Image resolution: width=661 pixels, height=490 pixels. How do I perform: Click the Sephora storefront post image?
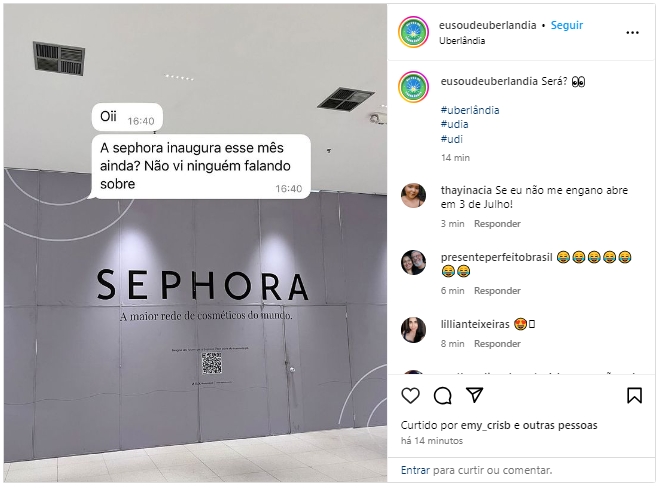tap(195, 243)
